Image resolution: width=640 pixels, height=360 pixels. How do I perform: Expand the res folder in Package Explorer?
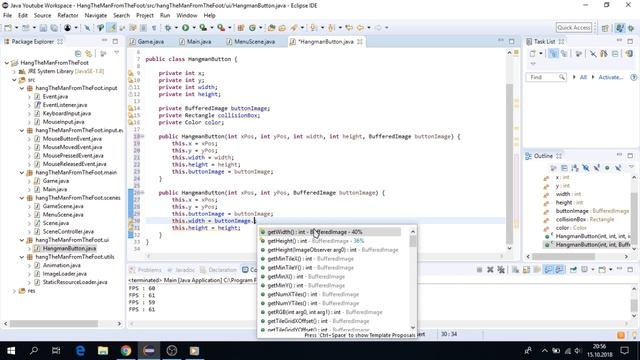click(x=14, y=291)
